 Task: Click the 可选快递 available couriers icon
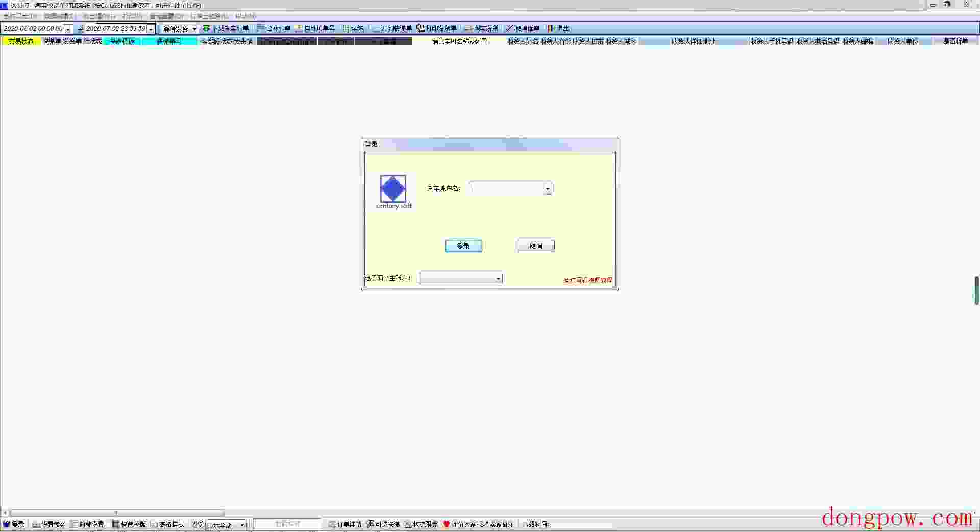click(x=370, y=524)
